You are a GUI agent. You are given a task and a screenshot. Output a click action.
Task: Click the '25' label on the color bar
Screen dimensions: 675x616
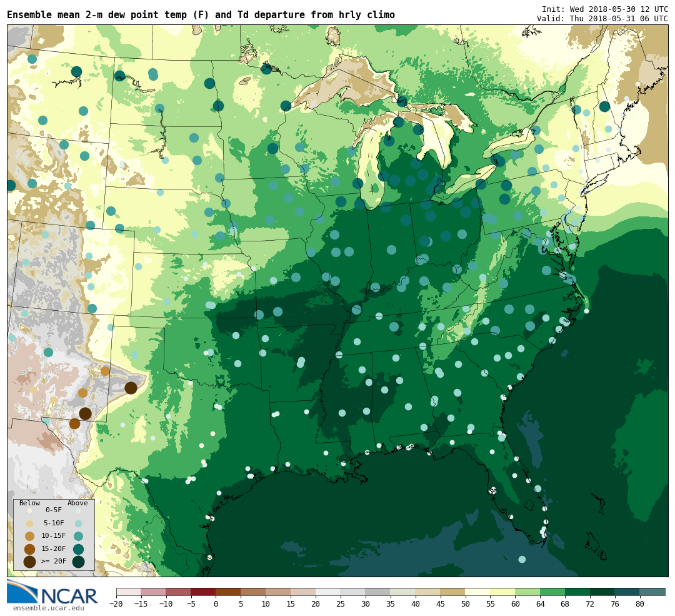341,604
